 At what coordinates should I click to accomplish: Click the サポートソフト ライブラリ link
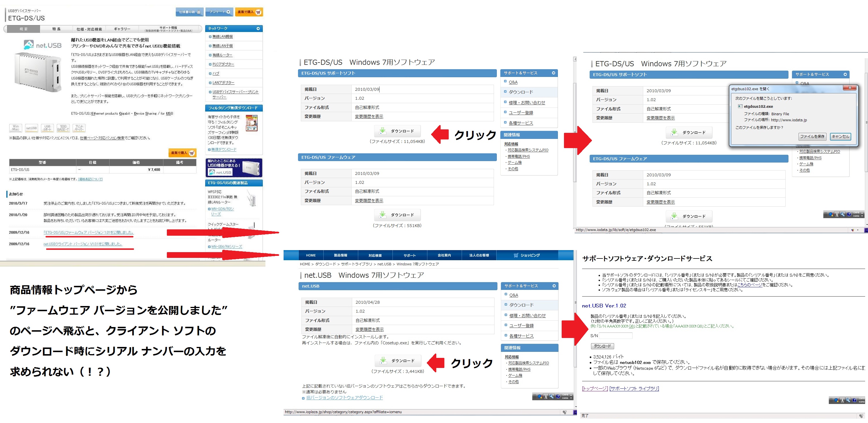point(634,388)
